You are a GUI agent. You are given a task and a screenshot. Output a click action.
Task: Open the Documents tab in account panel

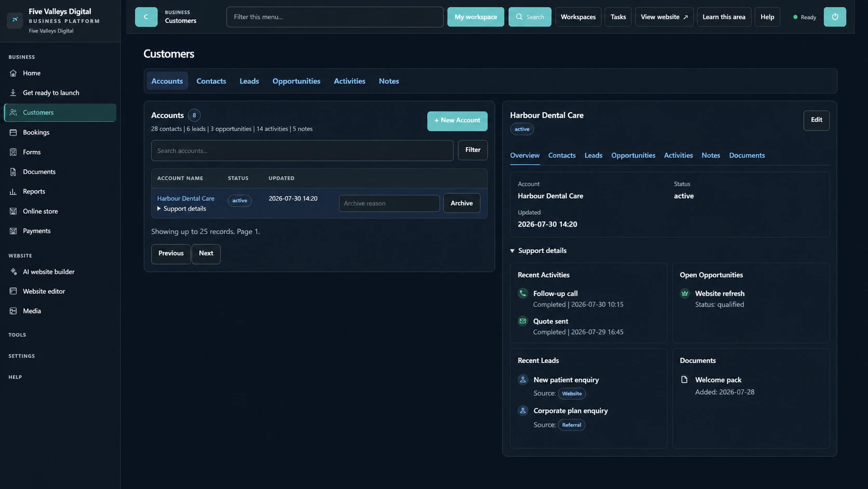pos(747,155)
